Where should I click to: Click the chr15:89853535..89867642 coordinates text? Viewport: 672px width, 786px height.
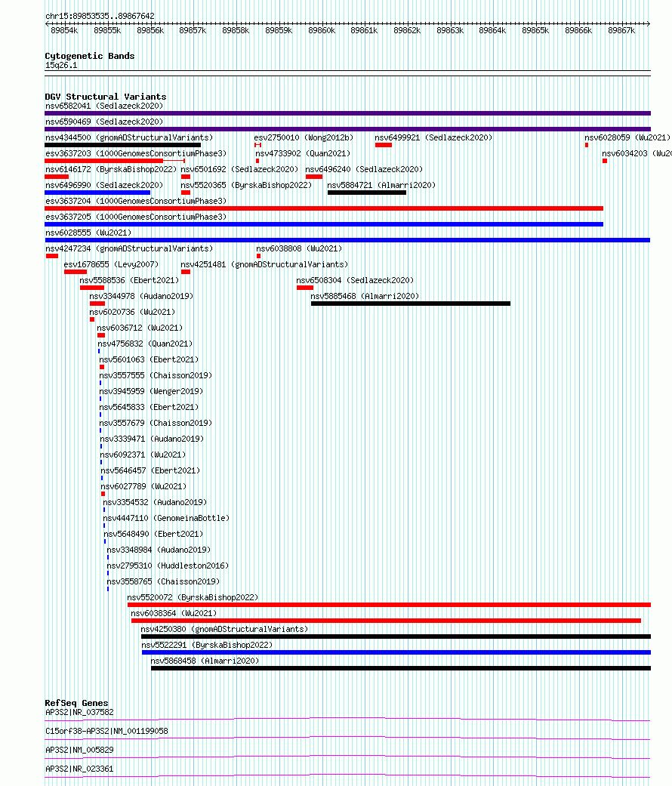(x=100, y=16)
